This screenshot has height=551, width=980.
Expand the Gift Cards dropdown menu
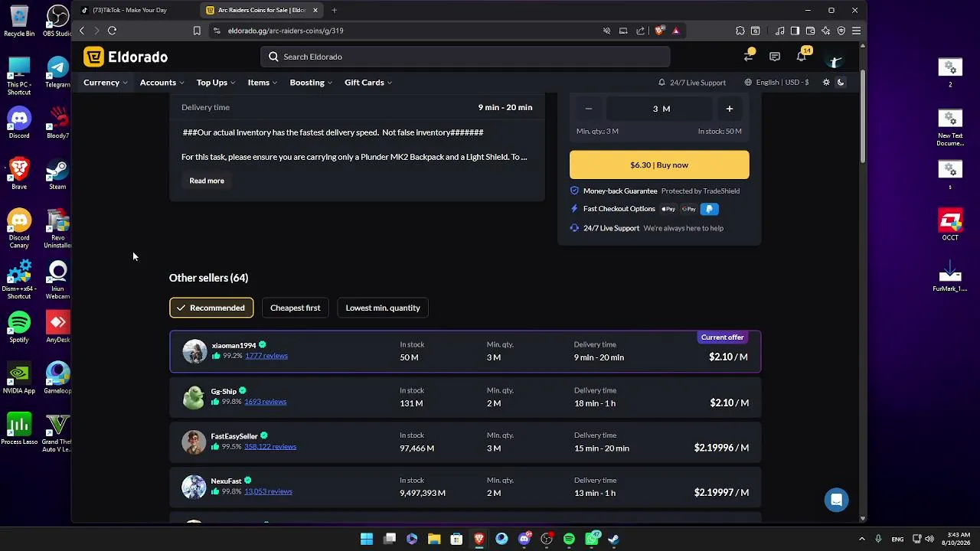pos(368,83)
